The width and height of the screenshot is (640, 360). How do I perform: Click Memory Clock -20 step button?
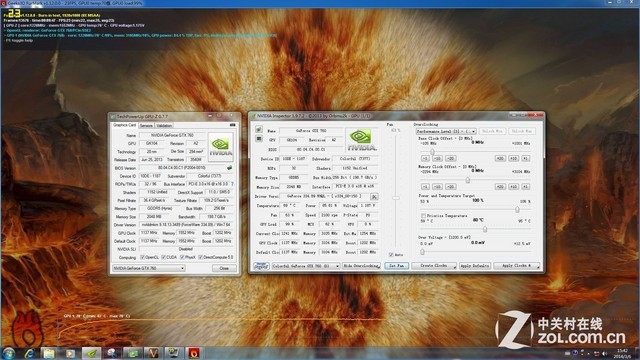451,187
